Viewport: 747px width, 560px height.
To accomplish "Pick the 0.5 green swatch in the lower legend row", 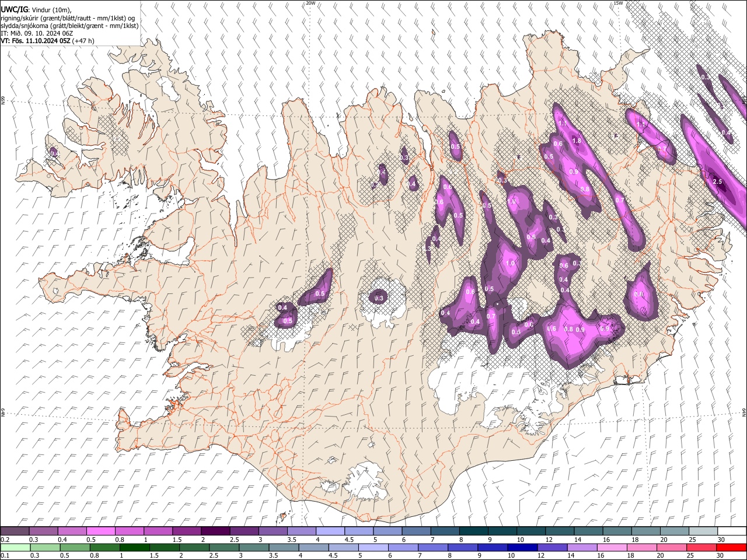I will pos(75,547).
